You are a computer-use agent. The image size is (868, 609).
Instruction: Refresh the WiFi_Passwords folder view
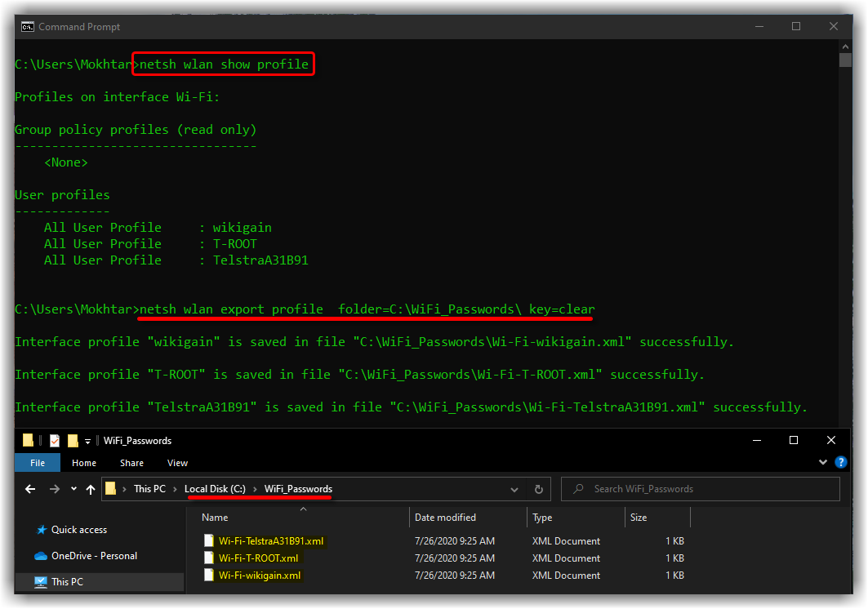(x=538, y=489)
